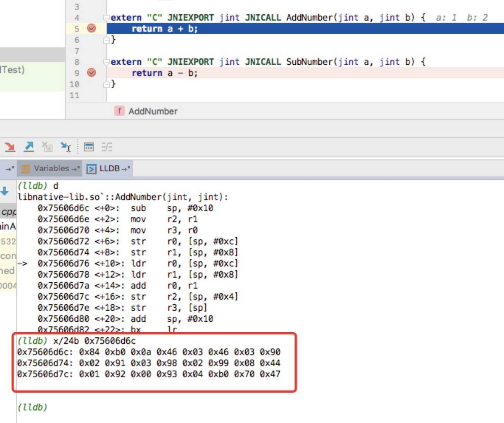Click the red Force Step Into arrow icon
Image resolution: width=504 pixels, height=423 pixels.
coord(9,147)
